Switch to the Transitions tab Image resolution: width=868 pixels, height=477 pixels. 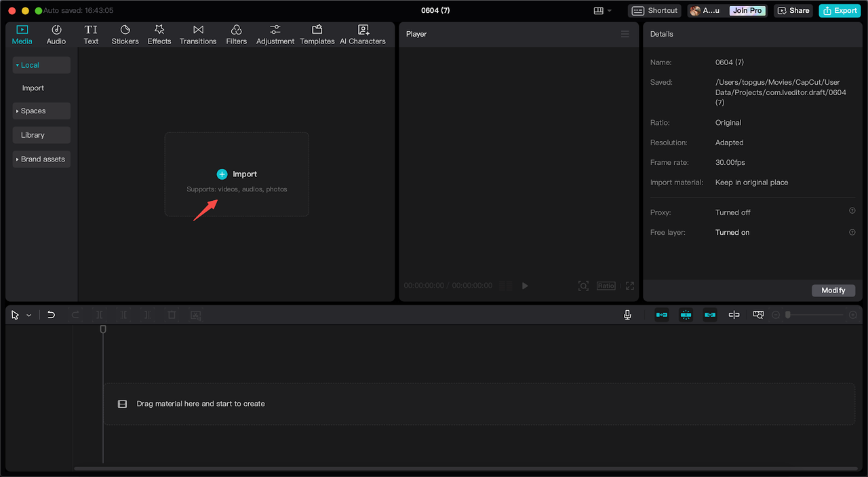pyautogui.click(x=198, y=35)
